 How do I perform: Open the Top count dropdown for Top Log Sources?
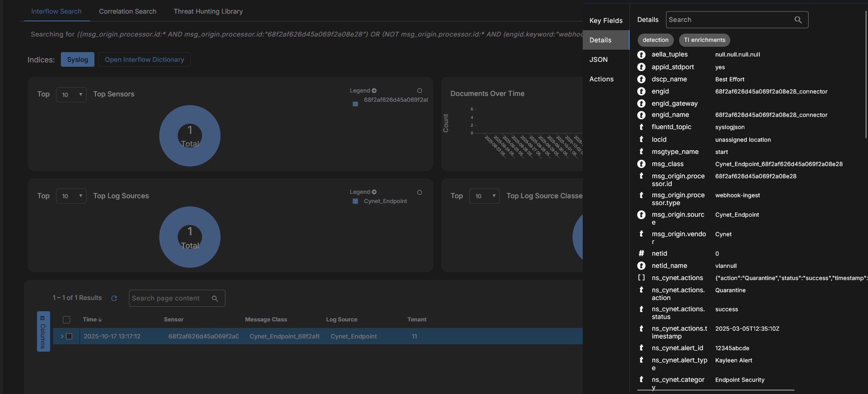[x=71, y=196]
